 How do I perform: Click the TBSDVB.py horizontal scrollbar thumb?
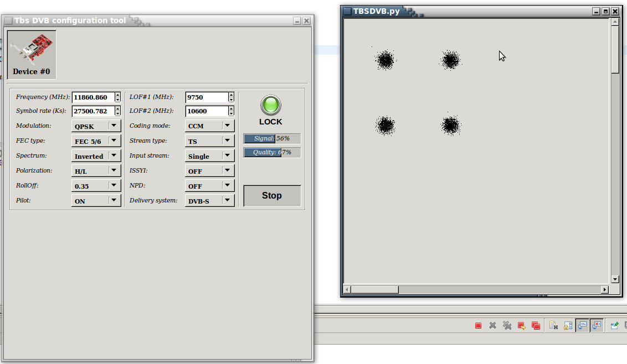(x=374, y=290)
